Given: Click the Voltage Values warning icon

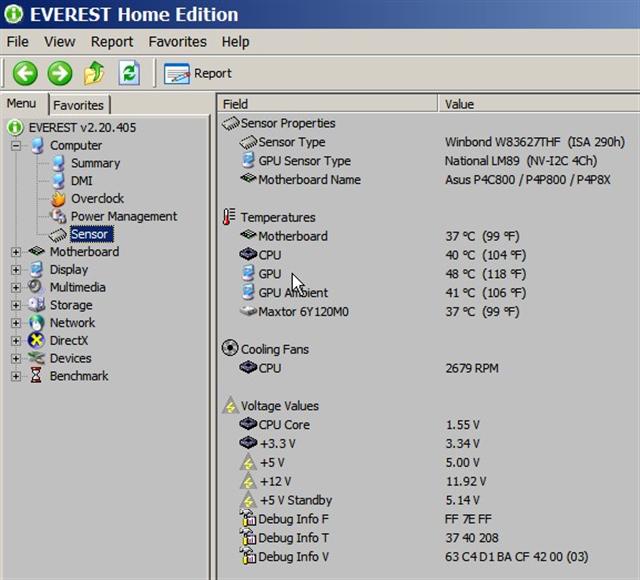Looking at the screenshot, I should click(x=230, y=405).
